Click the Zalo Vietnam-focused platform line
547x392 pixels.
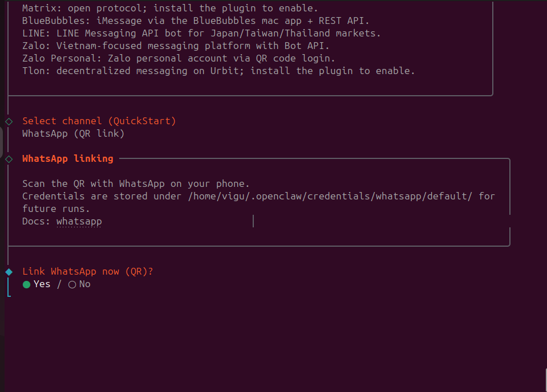[x=176, y=46]
